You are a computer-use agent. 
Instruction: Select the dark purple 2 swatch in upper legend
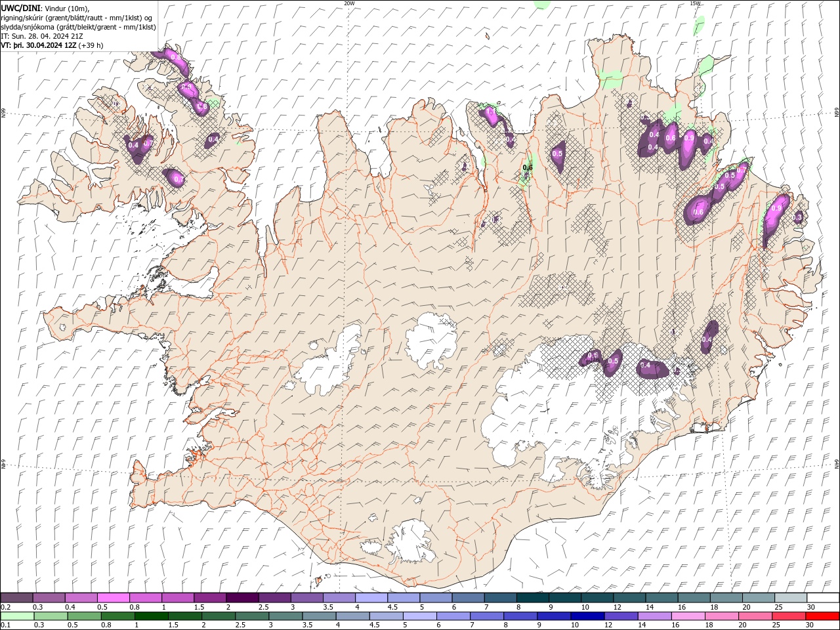pos(242,598)
